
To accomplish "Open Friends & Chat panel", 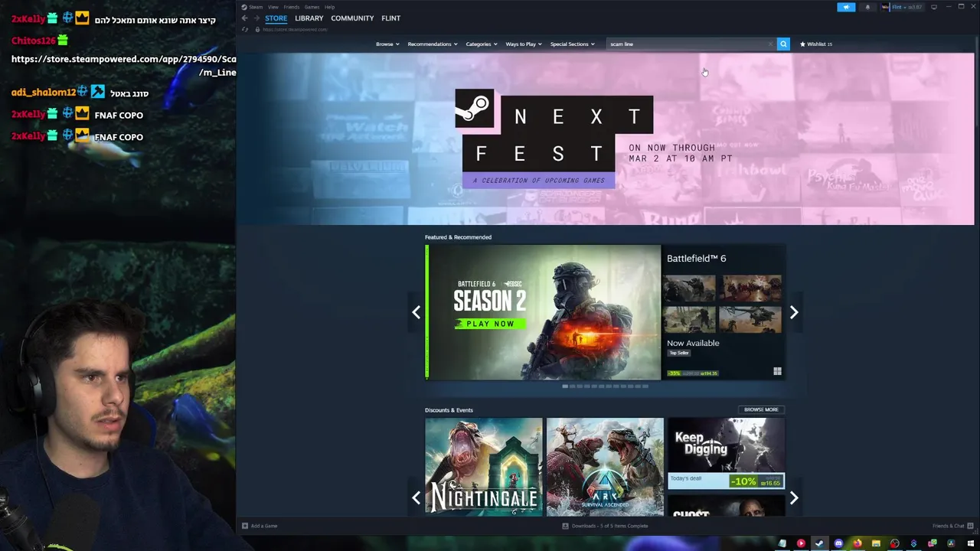I will click(952, 526).
